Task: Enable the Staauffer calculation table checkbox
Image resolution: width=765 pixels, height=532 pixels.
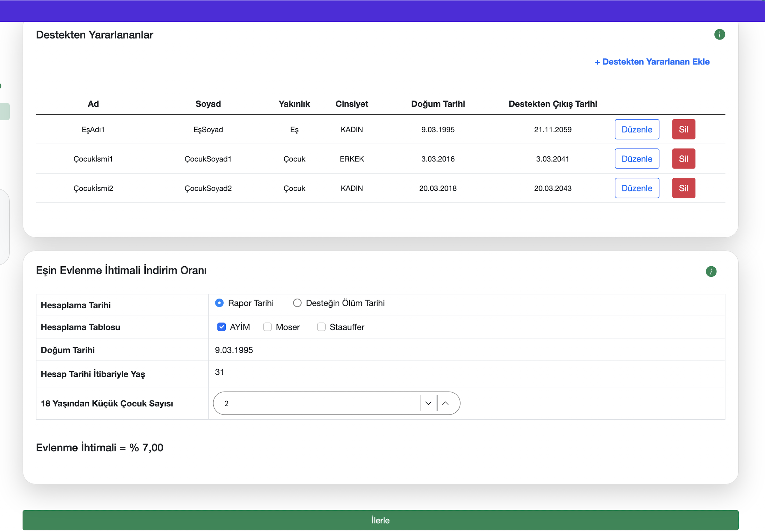Action: pyautogui.click(x=321, y=327)
